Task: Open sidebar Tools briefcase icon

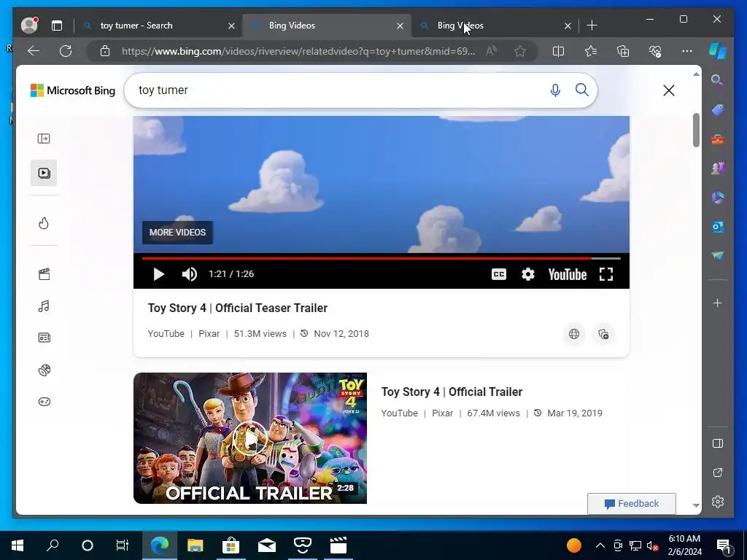Action: pos(718,139)
